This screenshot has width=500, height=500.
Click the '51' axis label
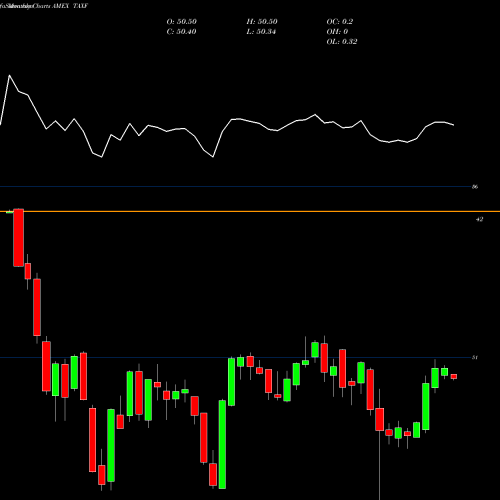[x=475, y=358]
